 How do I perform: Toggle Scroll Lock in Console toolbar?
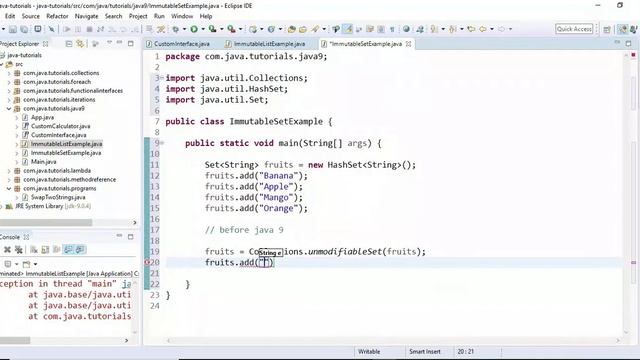45,249
